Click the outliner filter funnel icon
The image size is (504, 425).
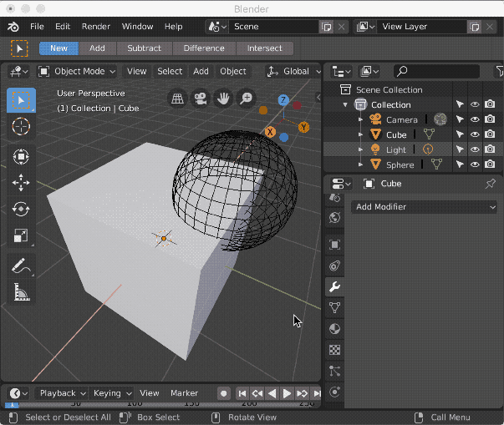[499, 71]
